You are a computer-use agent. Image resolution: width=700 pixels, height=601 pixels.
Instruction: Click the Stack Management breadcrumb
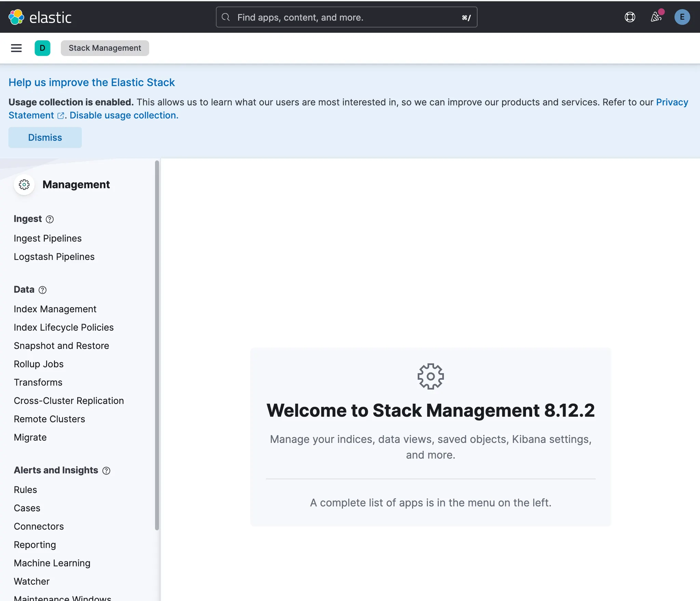tap(105, 48)
